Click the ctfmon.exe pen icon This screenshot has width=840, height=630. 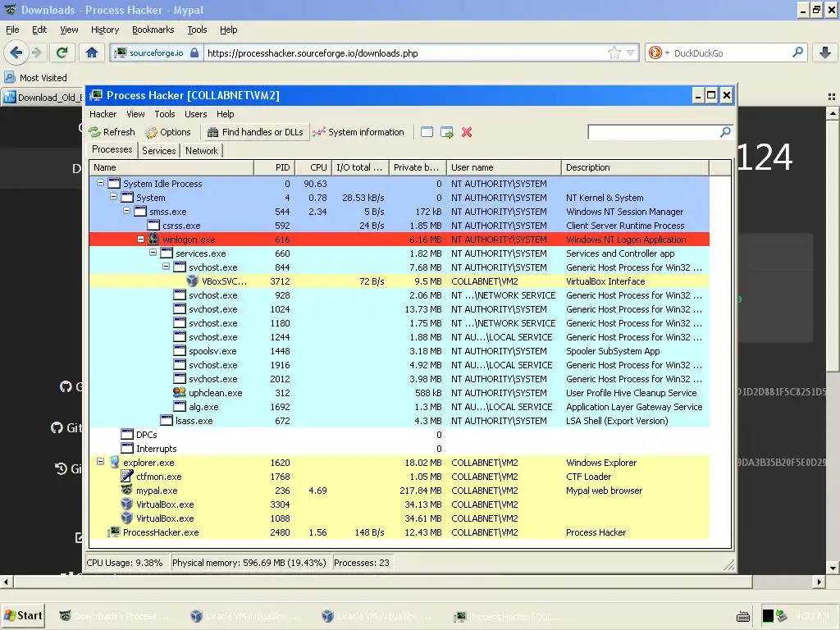[127, 477]
